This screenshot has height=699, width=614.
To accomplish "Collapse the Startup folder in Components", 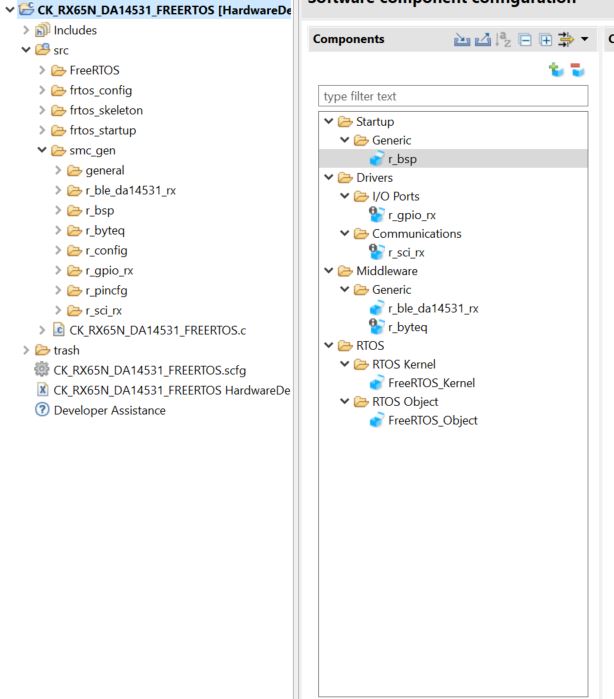I will [329, 121].
